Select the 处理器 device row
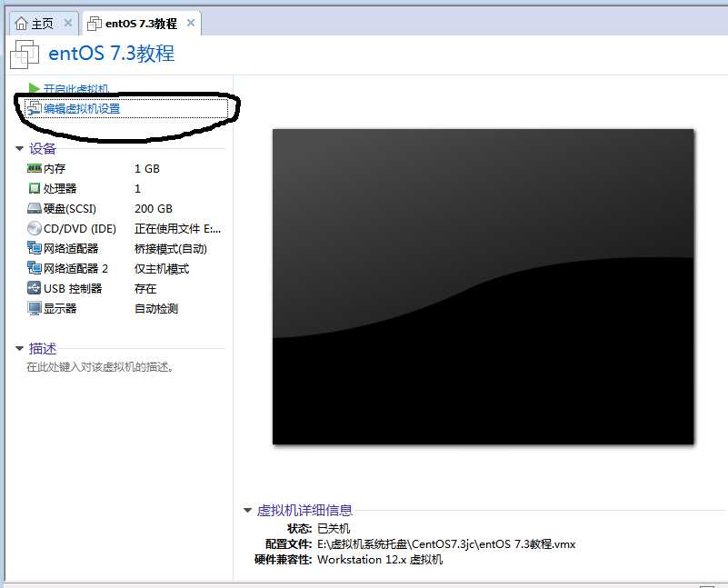 pyautogui.click(x=125, y=188)
